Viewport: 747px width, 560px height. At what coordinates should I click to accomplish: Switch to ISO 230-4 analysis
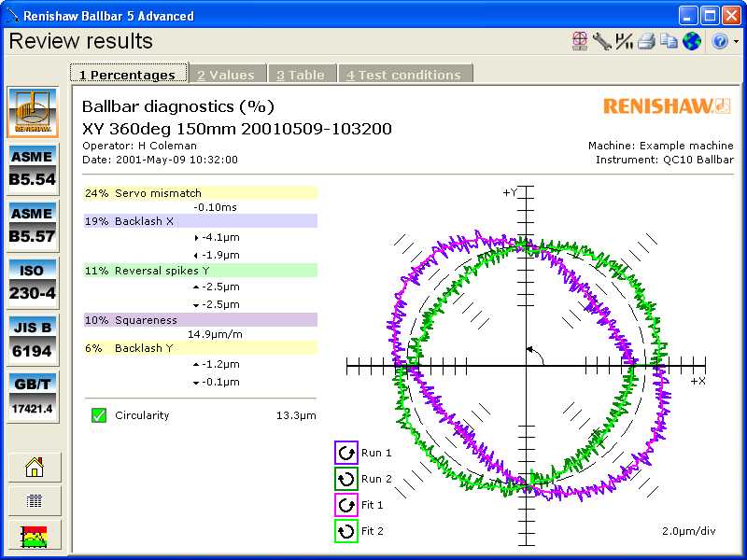point(33,282)
